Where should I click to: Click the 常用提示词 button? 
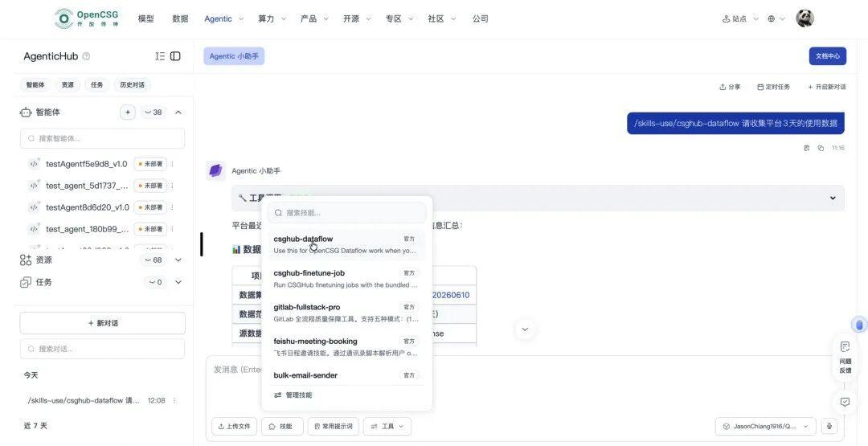click(334, 426)
